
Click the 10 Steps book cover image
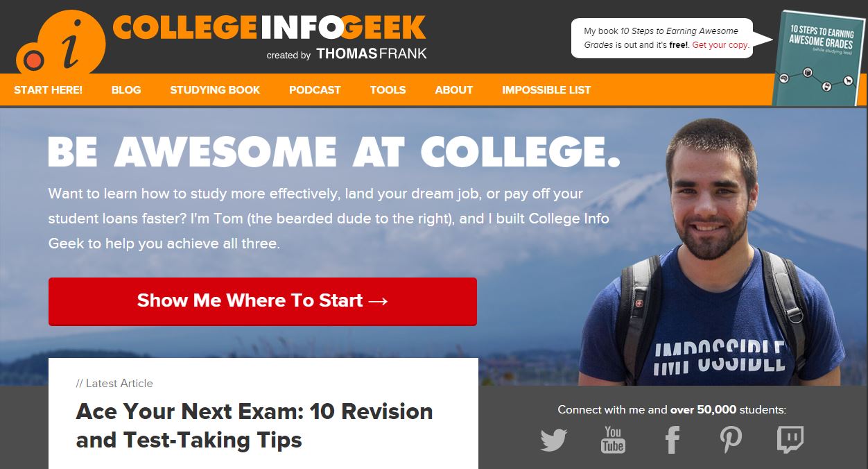(x=818, y=59)
